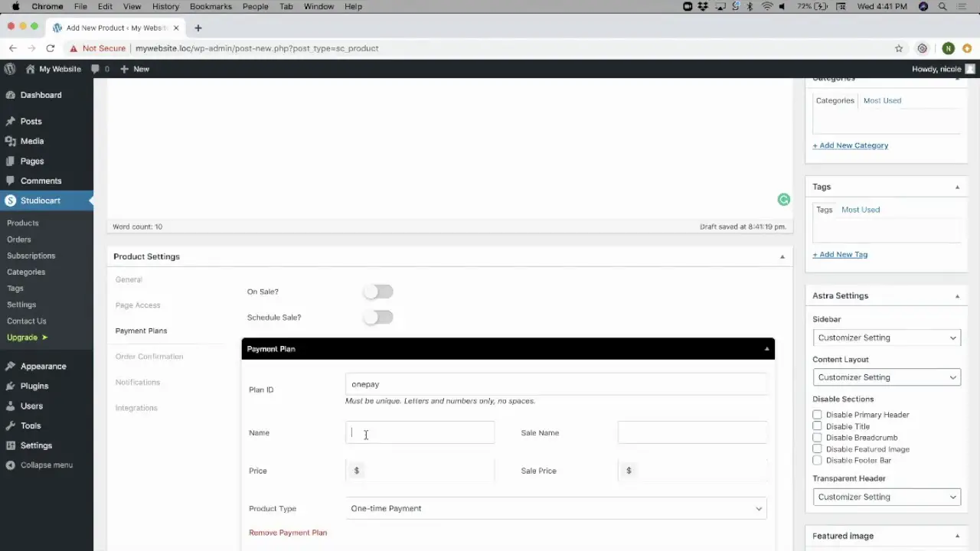Screen dimensions: 980x551
Task: Open a new Chrome tab with plus
Action: (198, 28)
